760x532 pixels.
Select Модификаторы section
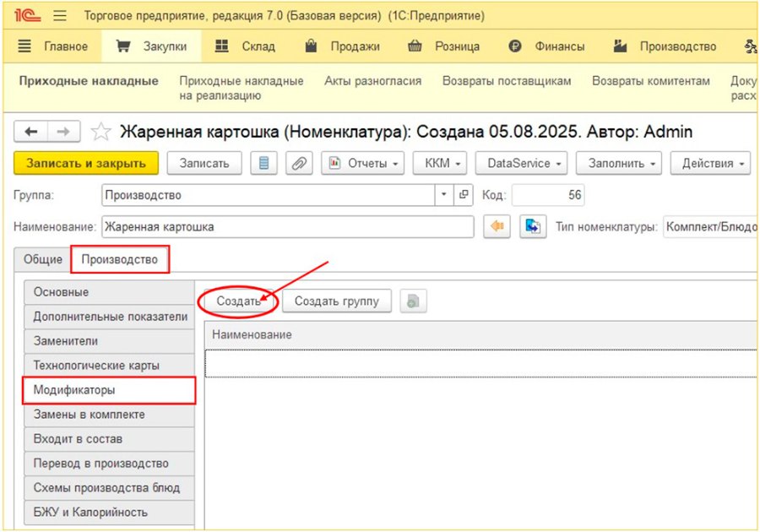[x=109, y=390]
